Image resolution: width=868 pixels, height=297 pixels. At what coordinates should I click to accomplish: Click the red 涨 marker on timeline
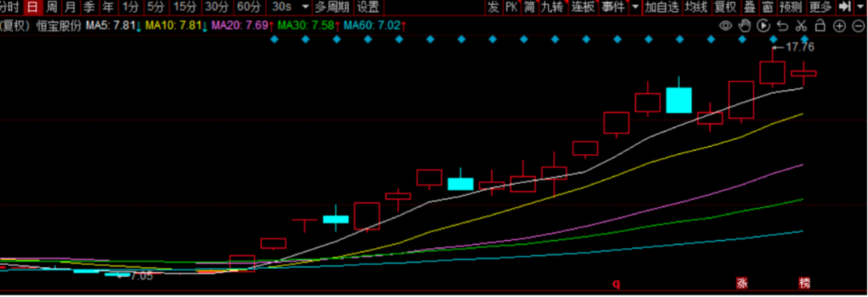point(742,283)
